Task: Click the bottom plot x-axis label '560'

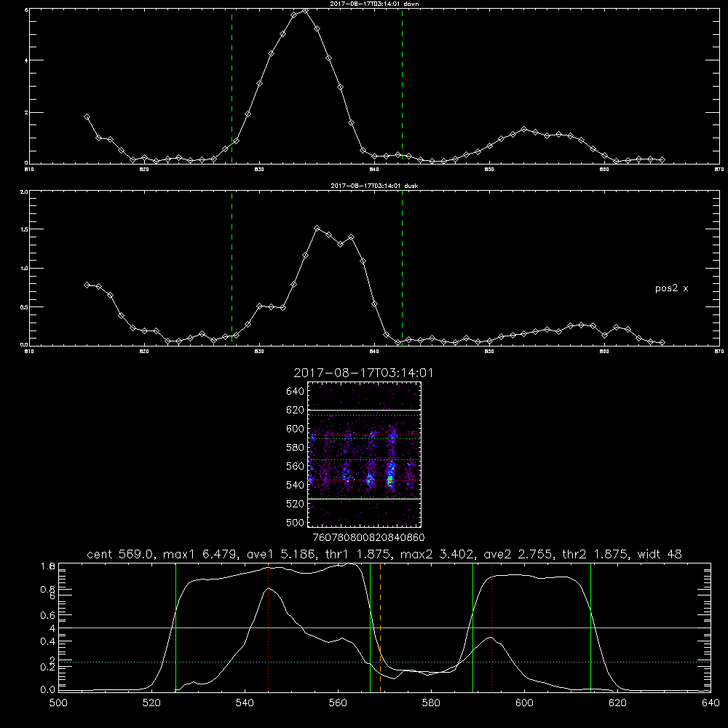Action: click(338, 703)
